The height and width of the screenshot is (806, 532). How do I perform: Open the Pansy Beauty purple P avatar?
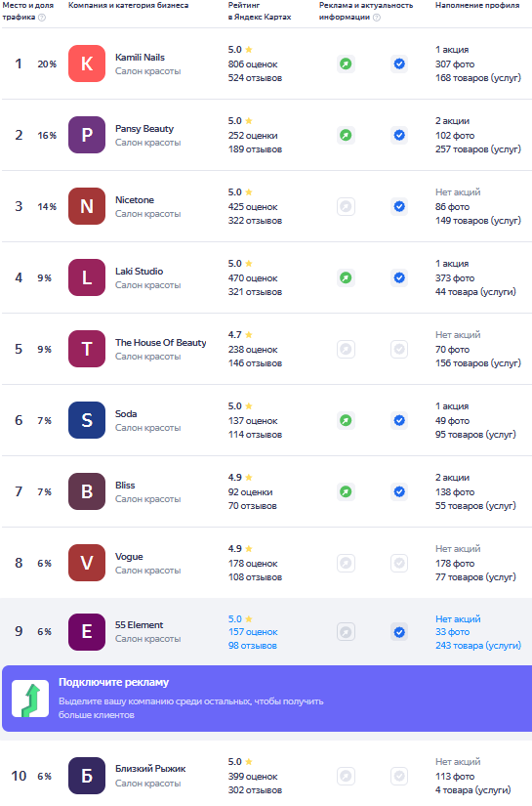(87, 135)
